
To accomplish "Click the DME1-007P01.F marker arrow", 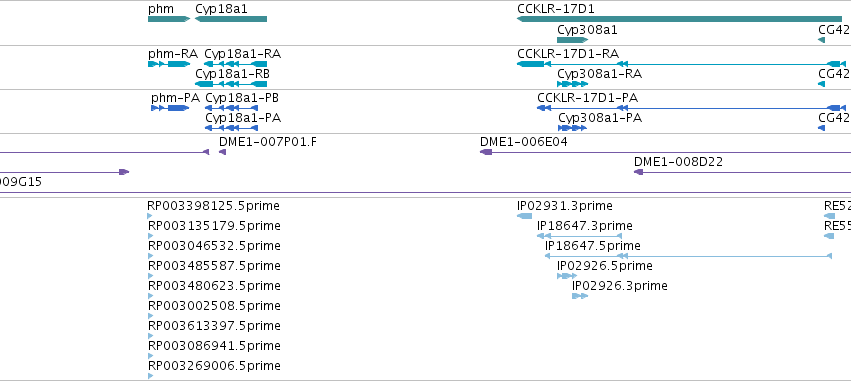I will click(x=222, y=152).
